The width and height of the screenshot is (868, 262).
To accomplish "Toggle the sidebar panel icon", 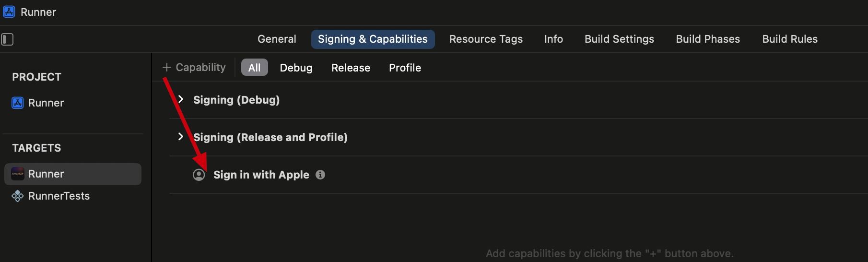I will [7, 39].
